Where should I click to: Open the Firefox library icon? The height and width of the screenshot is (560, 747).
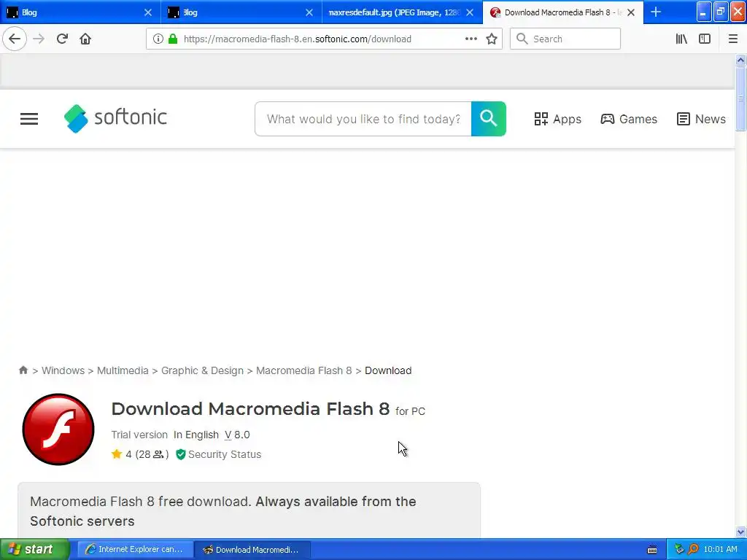[681, 39]
